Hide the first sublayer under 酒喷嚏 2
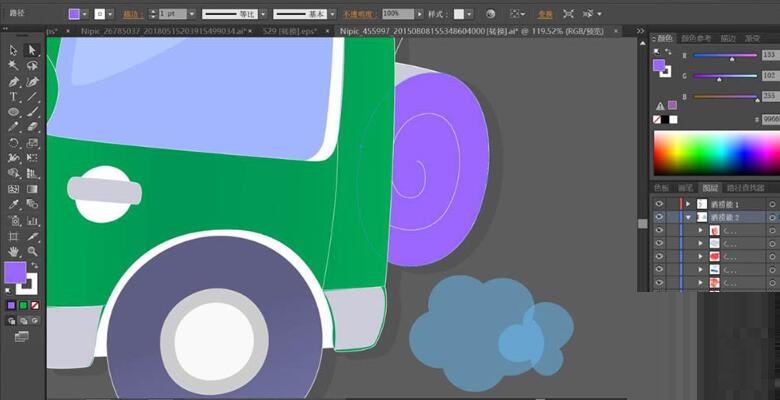Viewport: 780px width, 400px height. click(x=659, y=230)
